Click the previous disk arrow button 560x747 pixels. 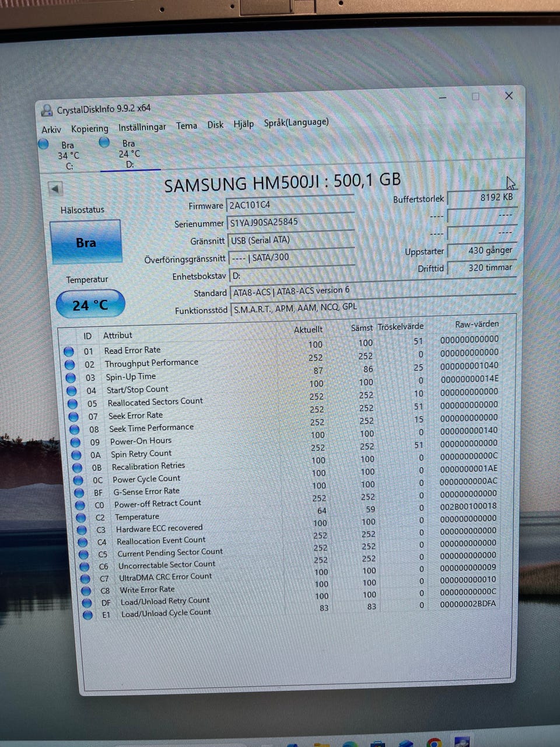point(55,189)
